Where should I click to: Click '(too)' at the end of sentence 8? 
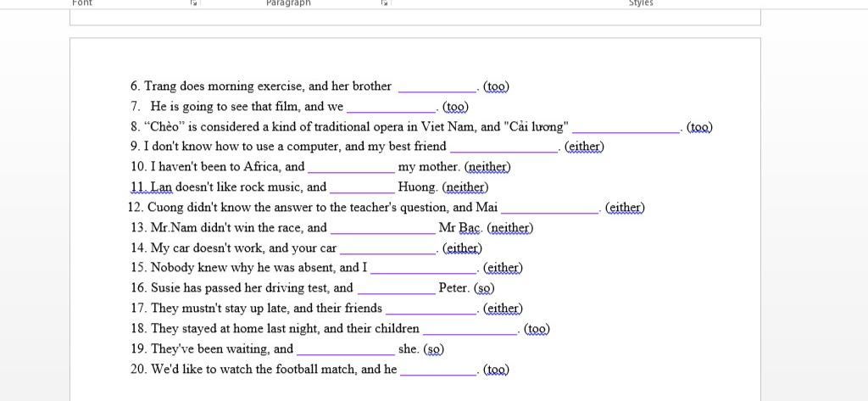tap(699, 127)
